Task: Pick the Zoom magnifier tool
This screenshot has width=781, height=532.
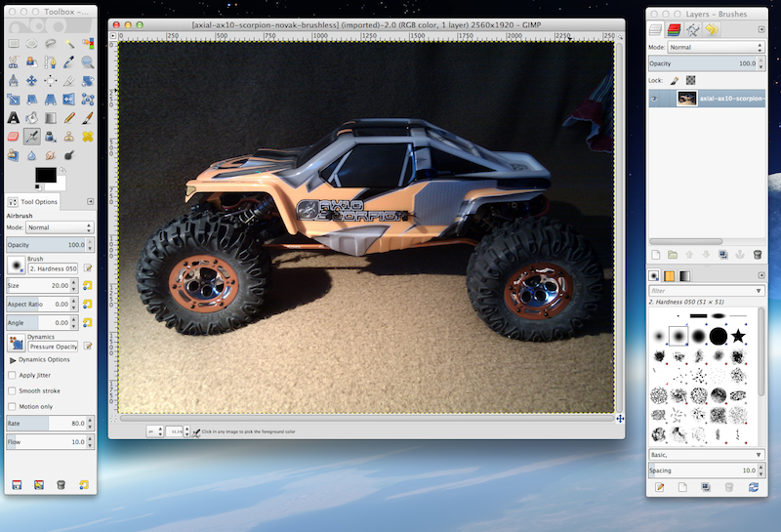Action: [x=87, y=61]
